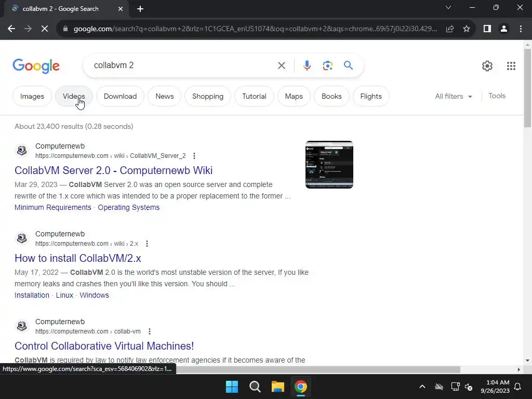The image size is (532, 399).
Task: Open the Linux sublink
Action: (64, 295)
